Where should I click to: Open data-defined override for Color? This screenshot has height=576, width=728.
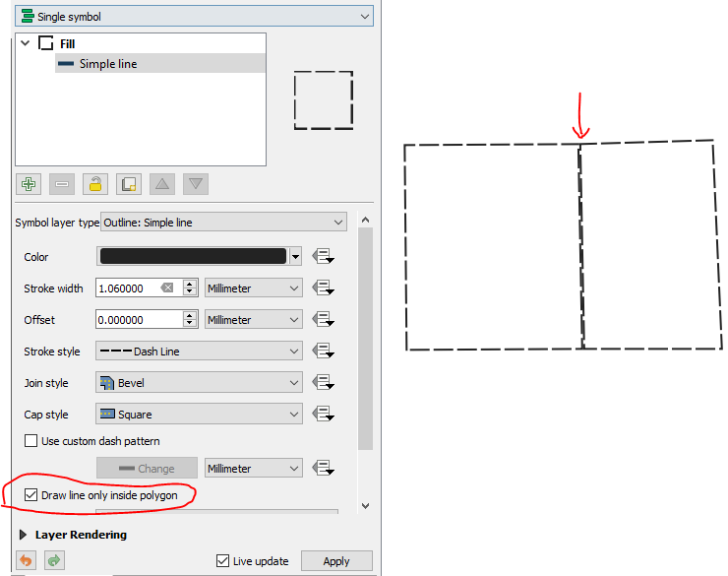323,256
